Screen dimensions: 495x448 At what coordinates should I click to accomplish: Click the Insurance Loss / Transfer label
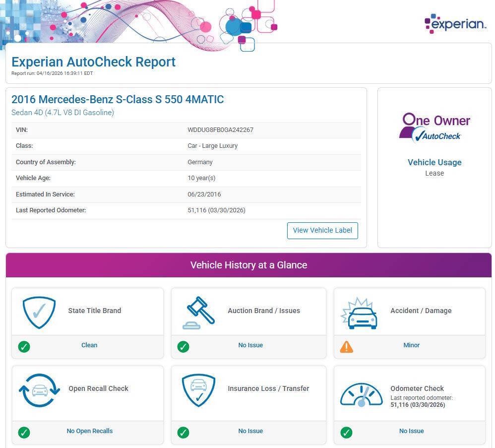tap(268, 388)
